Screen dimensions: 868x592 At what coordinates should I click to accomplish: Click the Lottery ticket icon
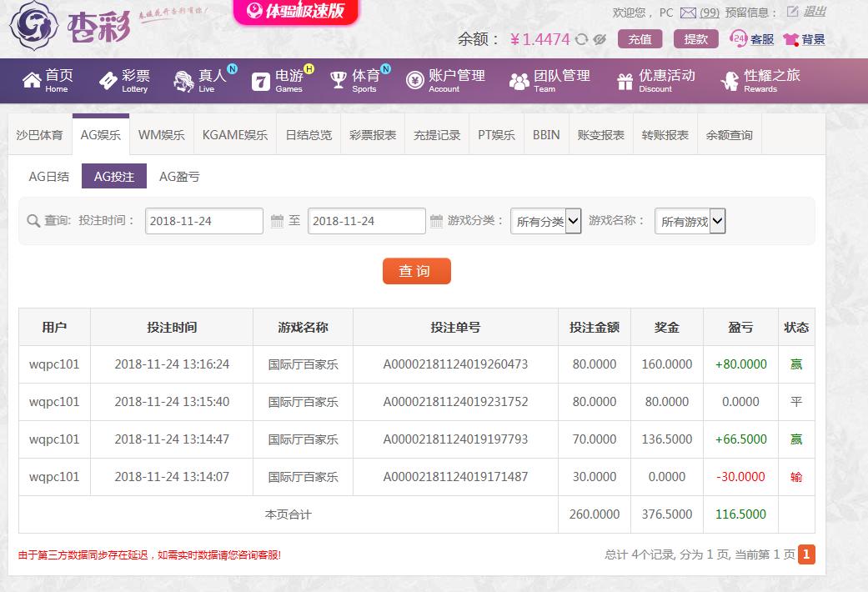click(x=108, y=81)
